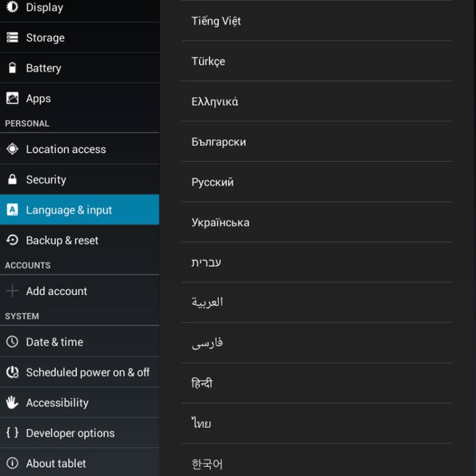Open Developer options
The image size is (476, 476).
(79, 433)
